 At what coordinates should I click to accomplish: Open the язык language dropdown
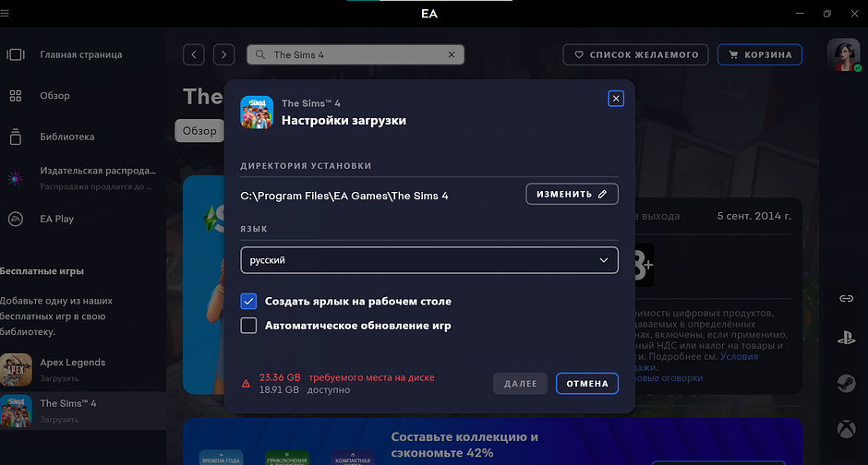click(x=429, y=260)
